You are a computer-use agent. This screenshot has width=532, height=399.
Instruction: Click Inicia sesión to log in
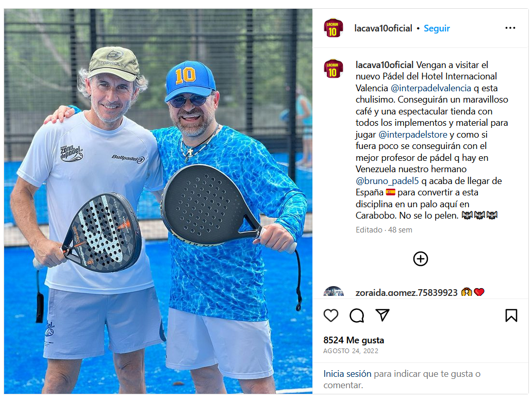point(347,374)
